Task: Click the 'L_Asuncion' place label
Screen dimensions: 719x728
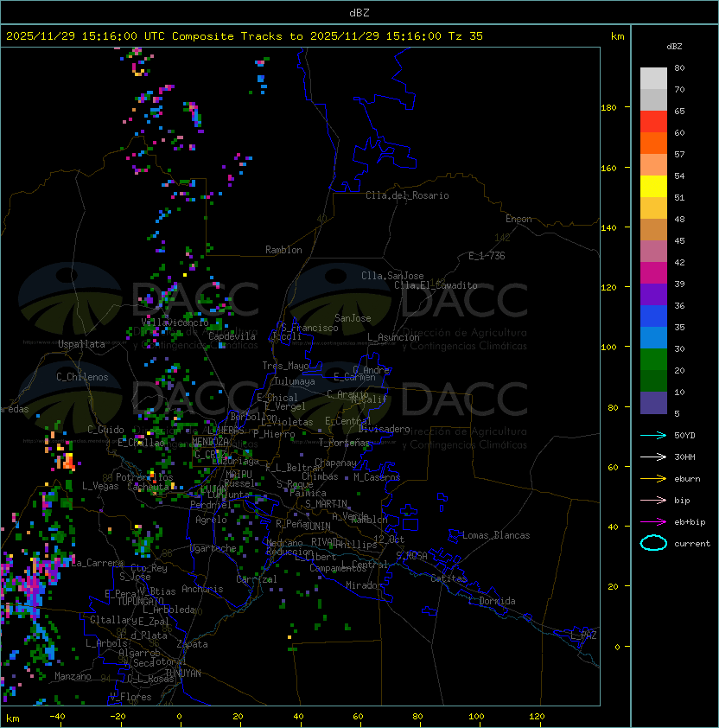Action: coord(393,337)
